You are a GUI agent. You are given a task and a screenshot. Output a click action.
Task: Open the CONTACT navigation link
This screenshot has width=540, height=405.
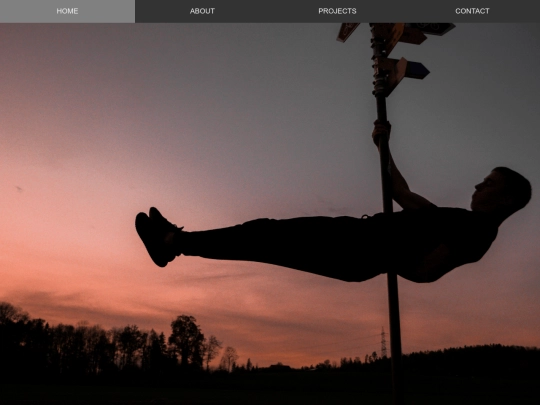click(472, 11)
